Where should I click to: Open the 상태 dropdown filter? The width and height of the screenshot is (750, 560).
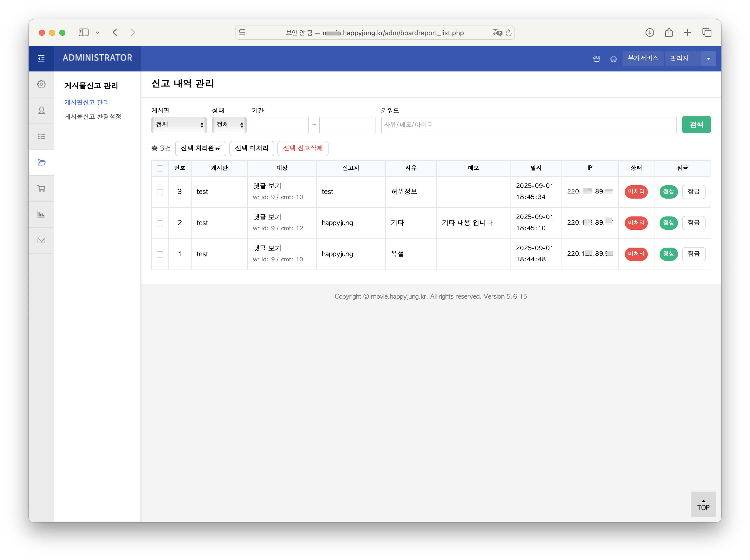point(229,125)
